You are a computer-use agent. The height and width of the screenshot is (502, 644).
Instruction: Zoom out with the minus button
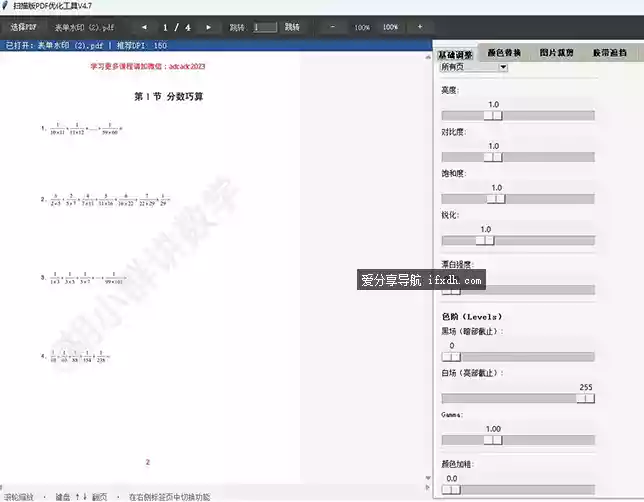[x=333, y=27]
